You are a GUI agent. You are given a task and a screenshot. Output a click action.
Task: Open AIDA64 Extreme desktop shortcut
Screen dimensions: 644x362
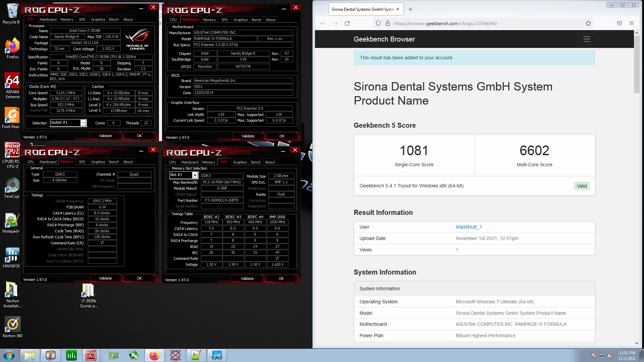[12, 86]
